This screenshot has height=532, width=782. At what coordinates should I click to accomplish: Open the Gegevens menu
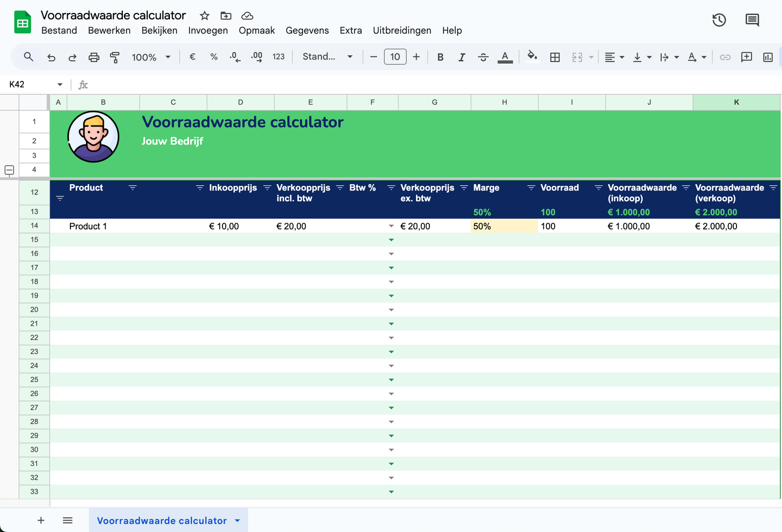point(307,30)
